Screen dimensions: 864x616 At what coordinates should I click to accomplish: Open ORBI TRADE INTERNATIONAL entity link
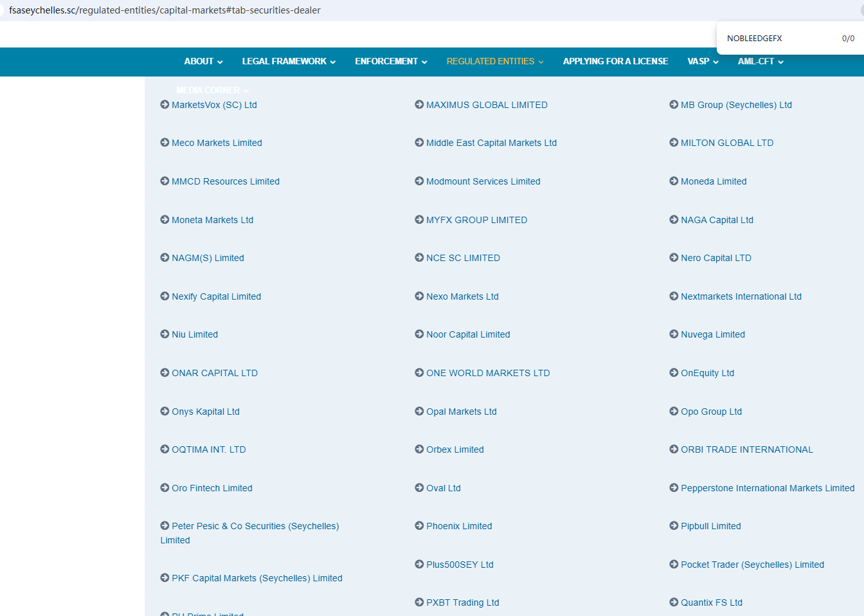click(x=747, y=449)
